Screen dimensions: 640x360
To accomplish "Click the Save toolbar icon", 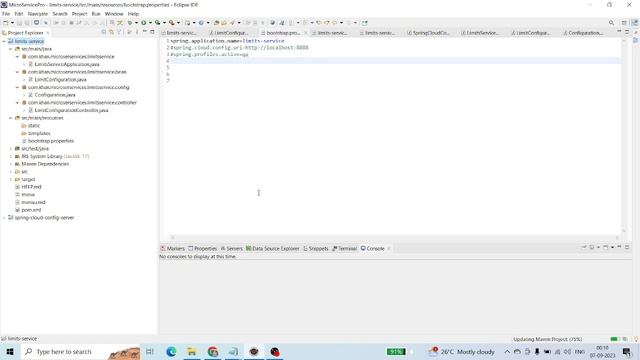I will 20,23.
